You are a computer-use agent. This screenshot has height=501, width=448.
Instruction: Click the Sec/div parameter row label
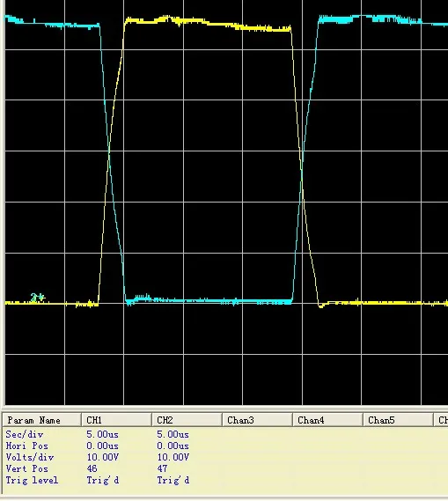[x=25, y=435]
